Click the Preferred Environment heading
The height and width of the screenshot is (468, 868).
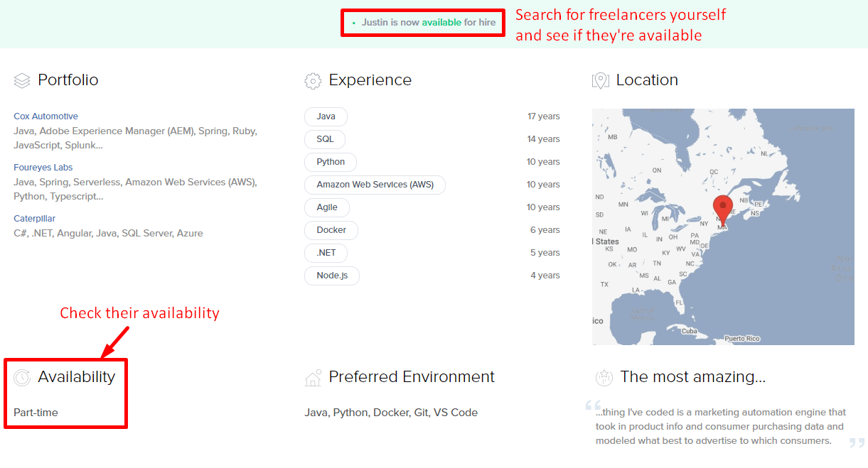coord(412,377)
